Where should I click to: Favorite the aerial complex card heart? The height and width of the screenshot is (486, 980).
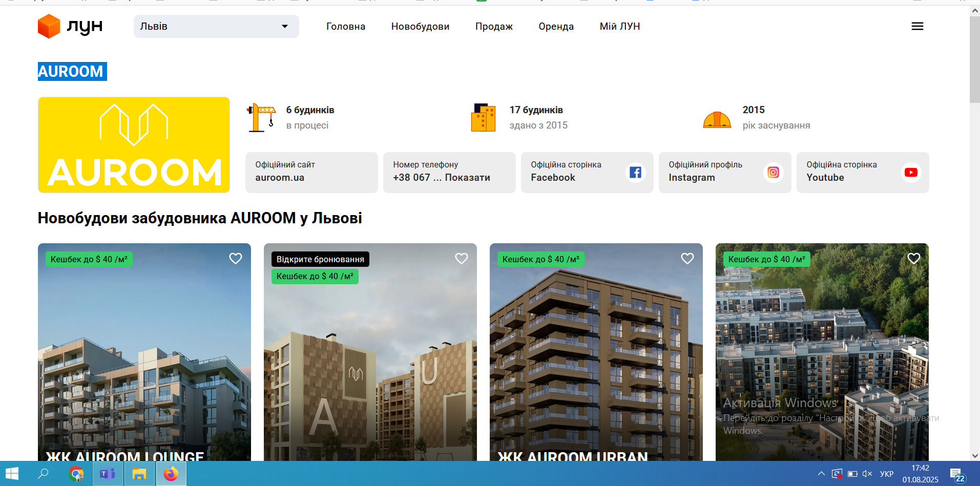coord(913,259)
